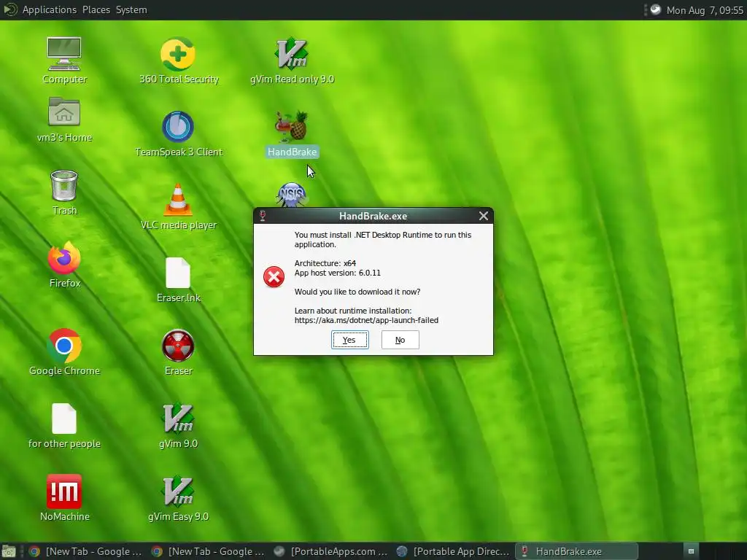Click the aka.ms/dotnet/app-launch-failed URL text
This screenshot has width=747, height=560.
click(366, 320)
